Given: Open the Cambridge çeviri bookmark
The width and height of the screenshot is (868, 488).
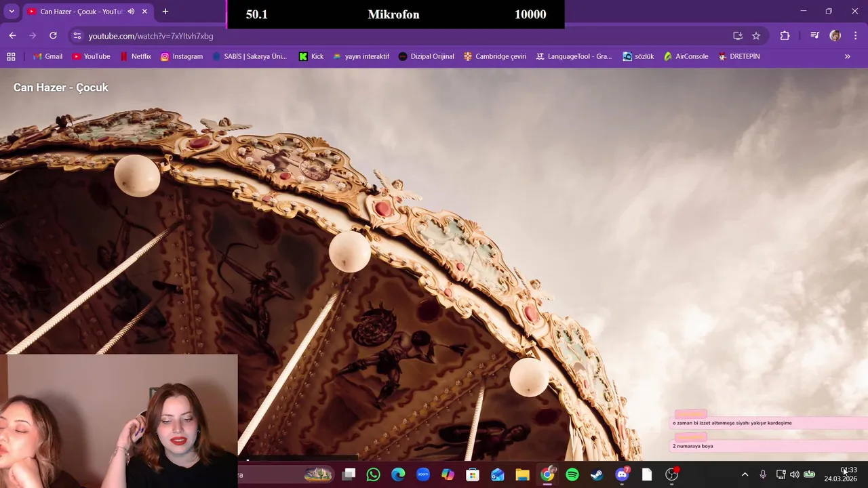Looking at the screenshot, I should click(495, 56).
